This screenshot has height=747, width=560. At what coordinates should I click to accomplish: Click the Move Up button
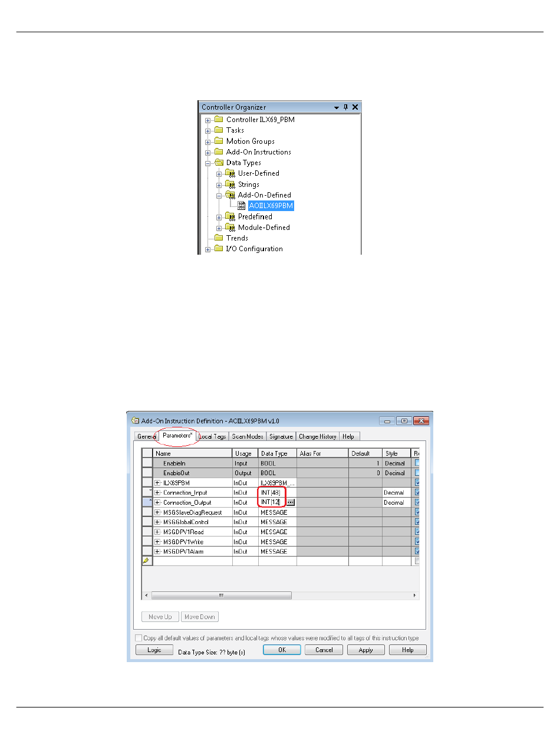tap(160, 617)
